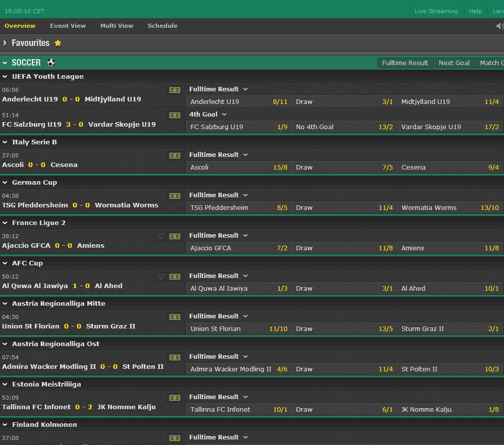
Task: Select Fulltime Result market tab in SOCCER header
Action: [x=405, y=63]
